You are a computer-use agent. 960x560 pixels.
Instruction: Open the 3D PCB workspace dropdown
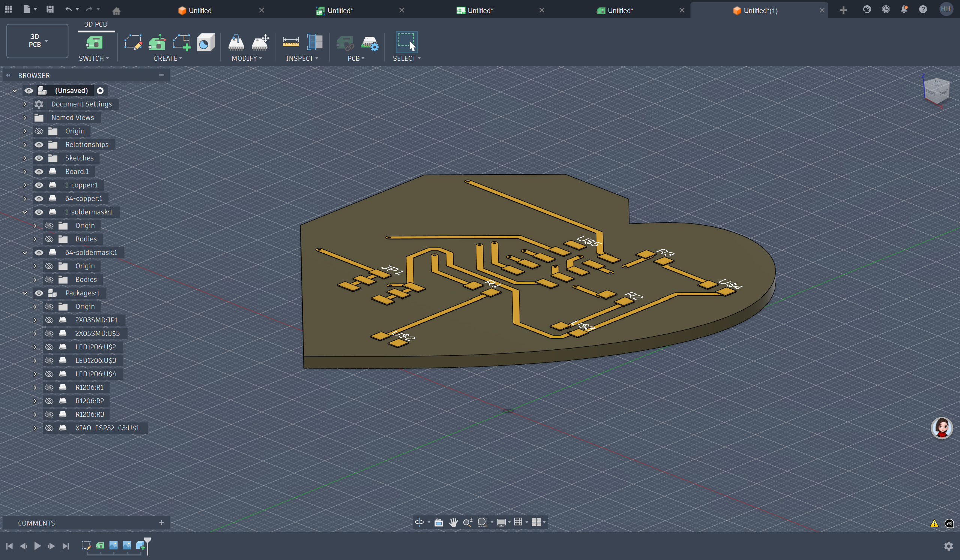(38, 41)
